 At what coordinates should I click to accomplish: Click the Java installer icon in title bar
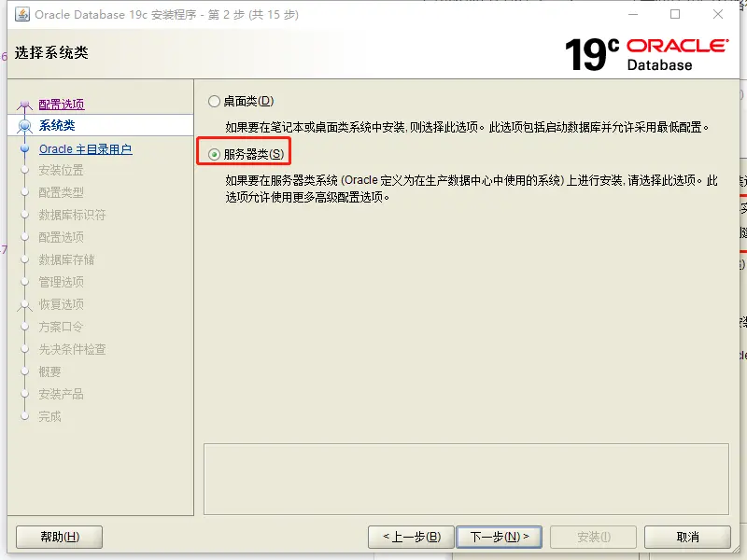point(22,14)
